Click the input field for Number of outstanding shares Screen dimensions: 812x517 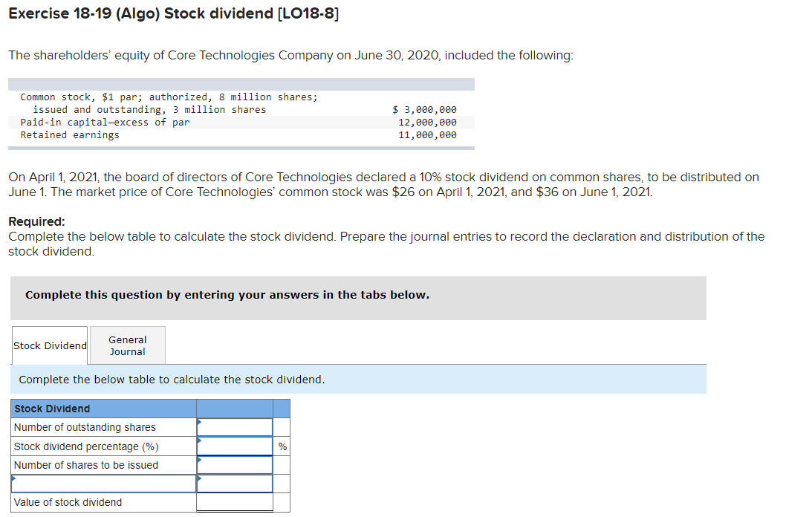point(234,426)
